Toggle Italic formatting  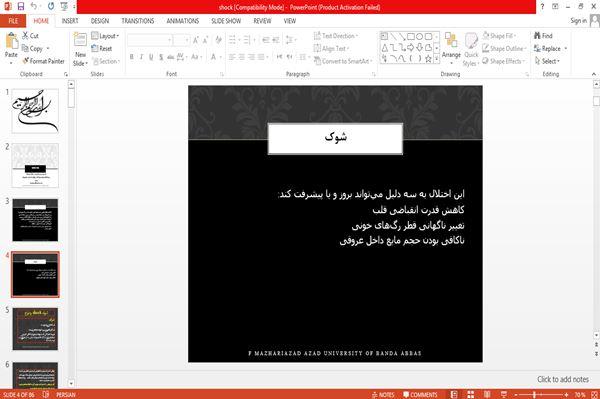[x=141, y=57]
